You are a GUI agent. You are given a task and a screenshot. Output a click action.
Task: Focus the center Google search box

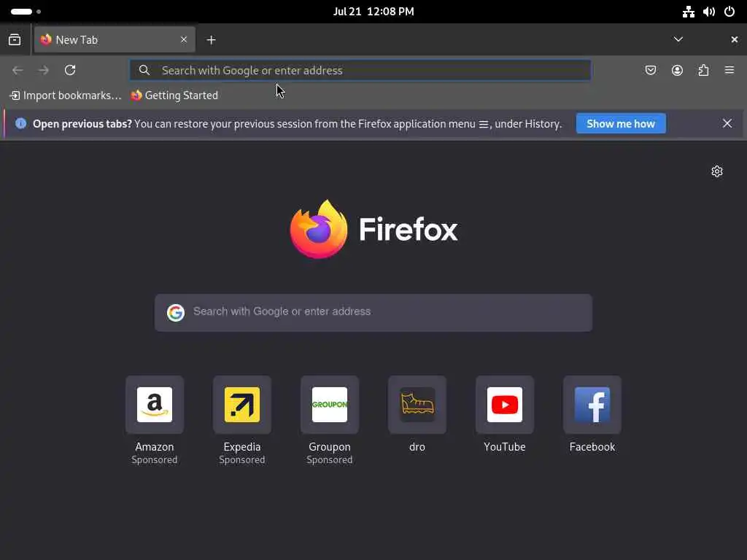tap(373, 313)
